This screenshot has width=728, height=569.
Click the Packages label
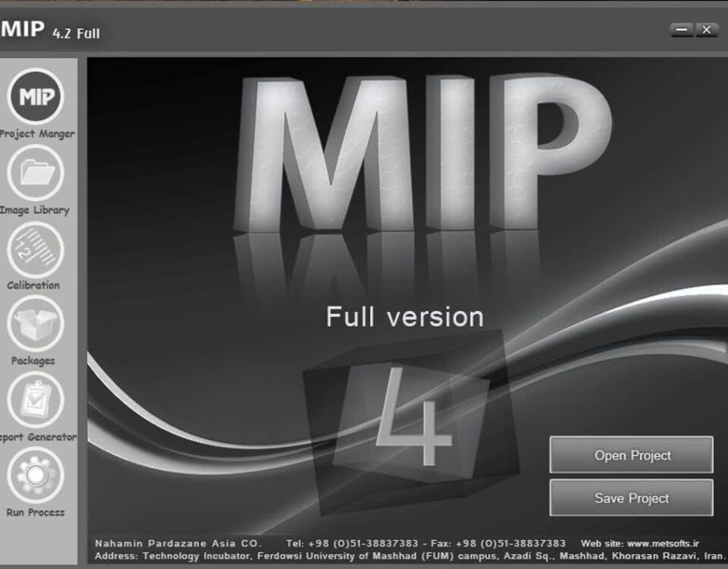tap(33, 361)
